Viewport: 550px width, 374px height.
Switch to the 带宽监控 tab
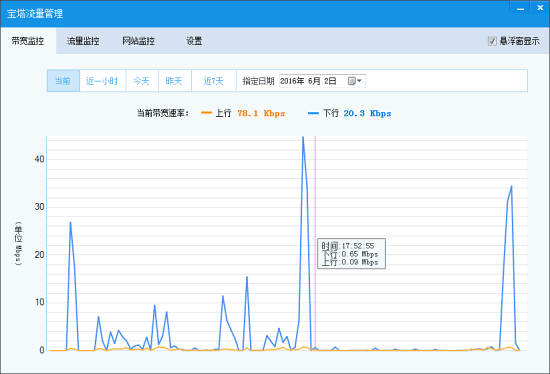click(x=28, y=41)
